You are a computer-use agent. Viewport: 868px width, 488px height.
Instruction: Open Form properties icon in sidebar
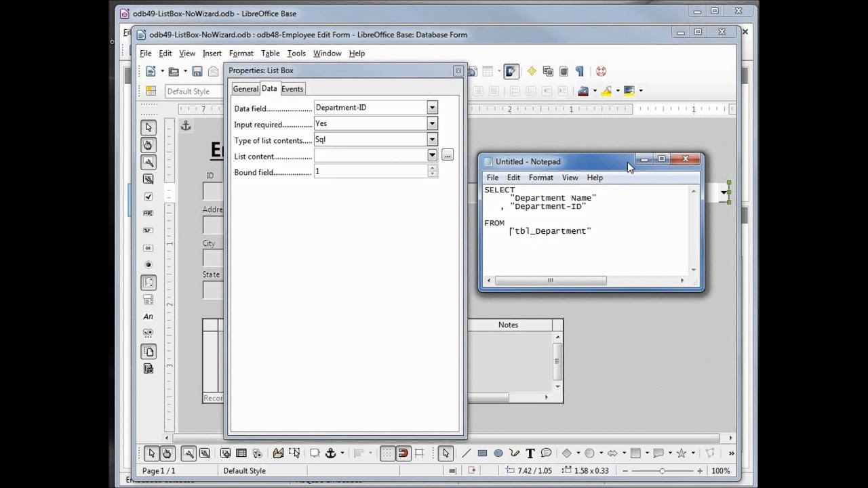click(149, 179)
